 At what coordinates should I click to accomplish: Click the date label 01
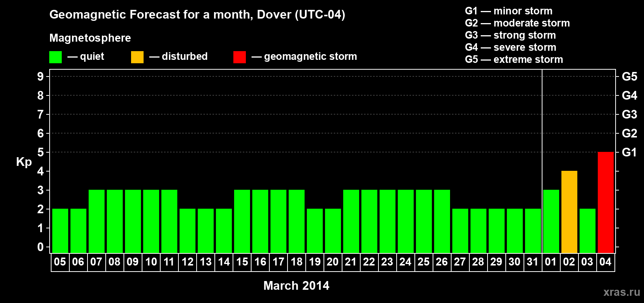(551, 262)
